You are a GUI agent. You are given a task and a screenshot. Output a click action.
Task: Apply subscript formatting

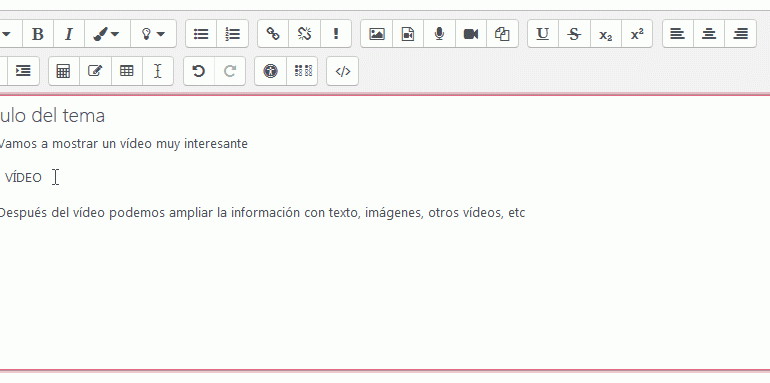click(605, 34)
